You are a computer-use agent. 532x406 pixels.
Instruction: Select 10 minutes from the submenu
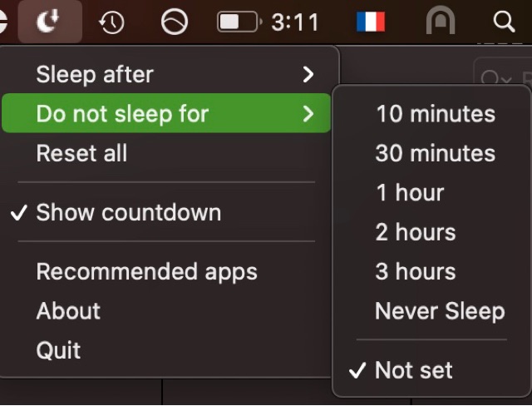(x=435, y=114)
